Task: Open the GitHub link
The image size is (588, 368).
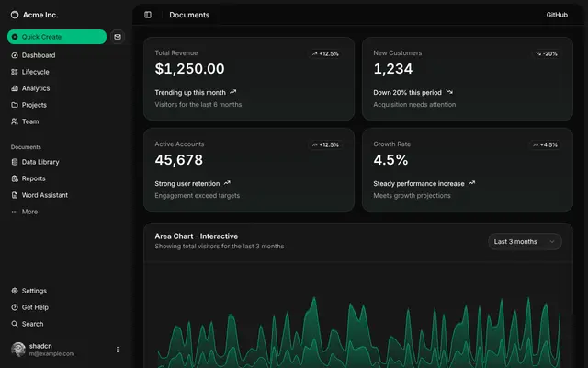Action: click(557, 15)
